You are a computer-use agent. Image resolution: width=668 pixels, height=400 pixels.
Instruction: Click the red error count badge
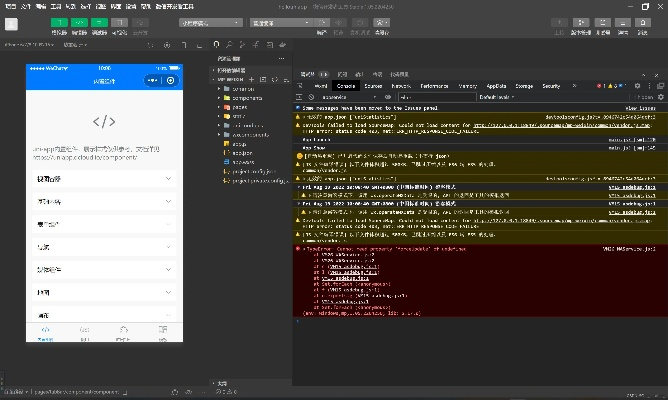tap(600, 86)
